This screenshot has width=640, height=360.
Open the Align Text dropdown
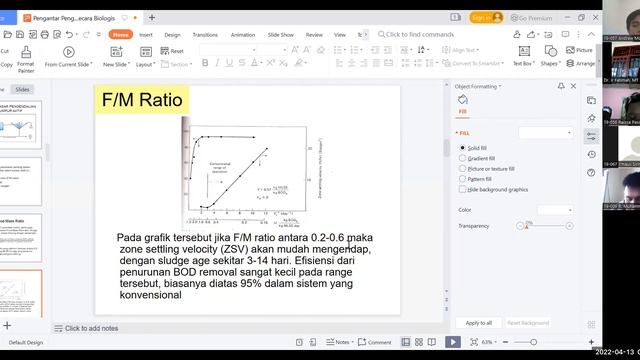point(460,50)
